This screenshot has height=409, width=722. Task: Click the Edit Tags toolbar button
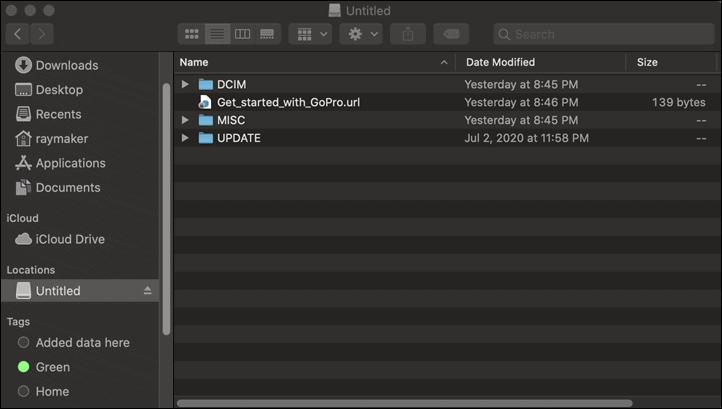point(451,34)
